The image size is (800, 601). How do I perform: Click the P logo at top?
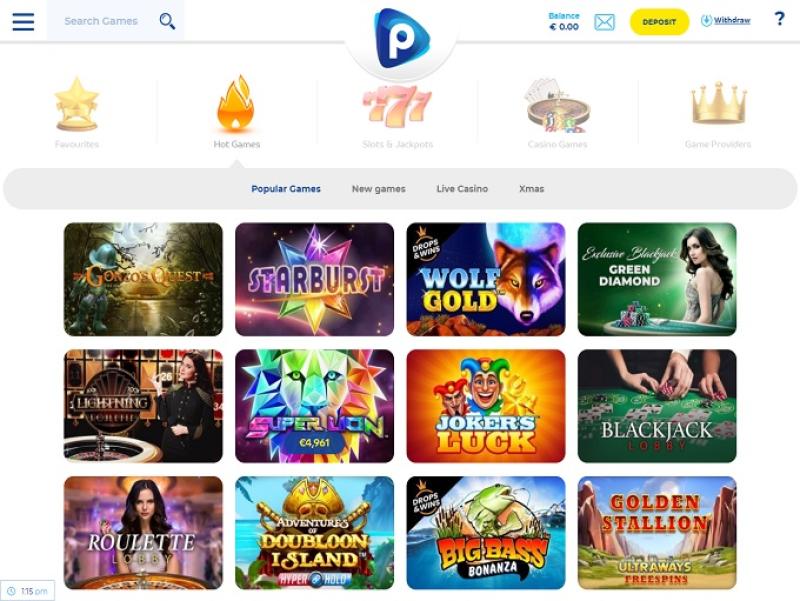402,39
